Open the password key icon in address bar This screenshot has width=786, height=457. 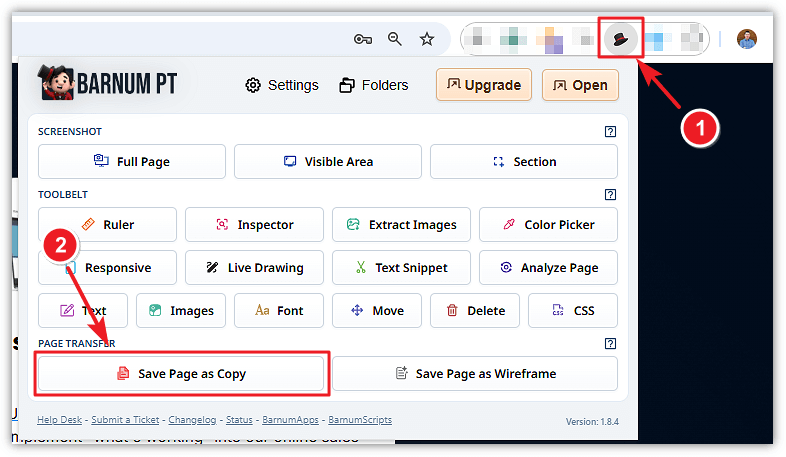(x=362, y=39)
